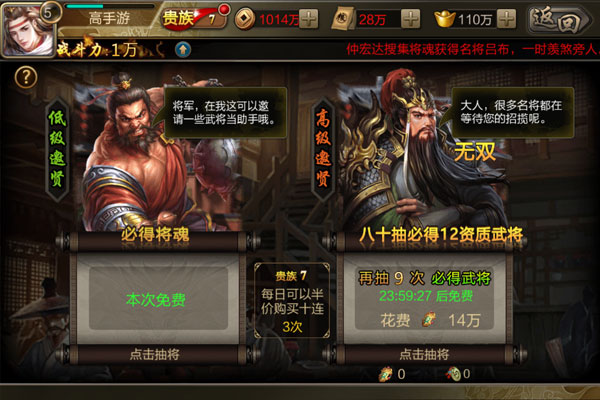Tap the green jade token icon showing 0
This screenshot has height=400, width=600.
tap(453, 374)
